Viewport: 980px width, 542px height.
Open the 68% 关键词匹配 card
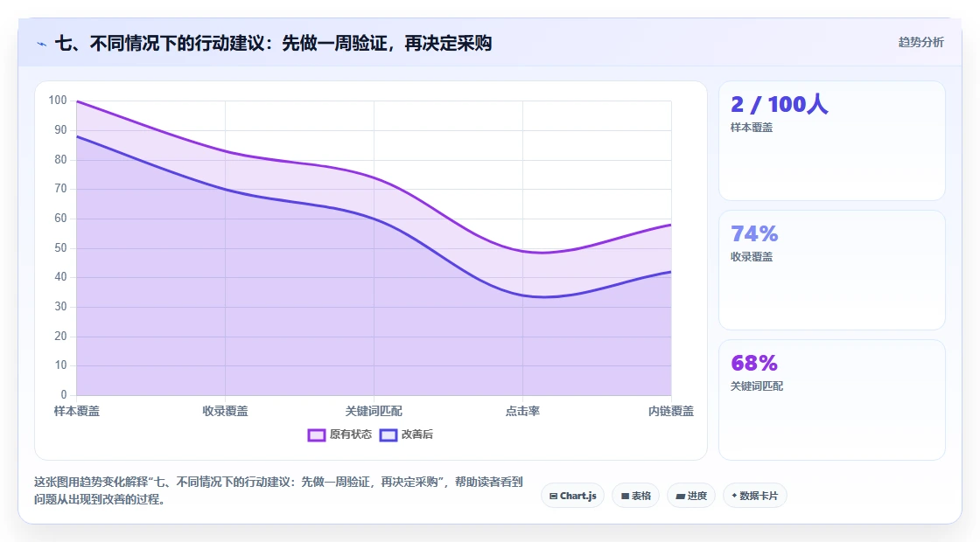832,400
